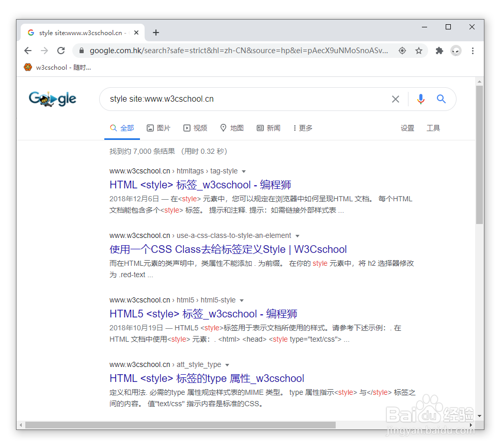Select the 视频 videos search icon

187,127
